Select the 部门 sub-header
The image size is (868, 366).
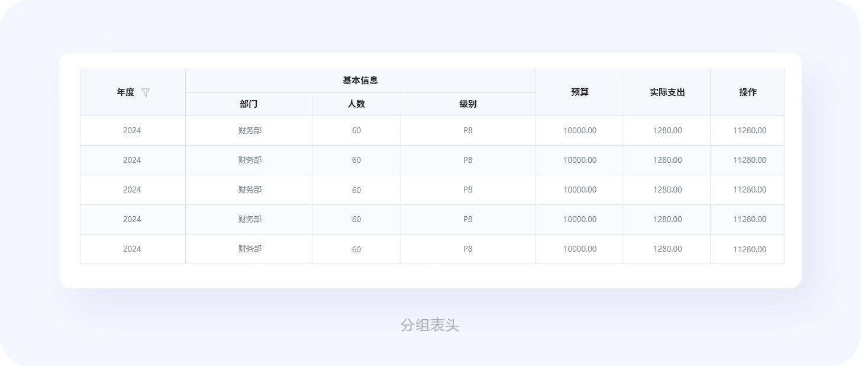(x=249, y=104)
